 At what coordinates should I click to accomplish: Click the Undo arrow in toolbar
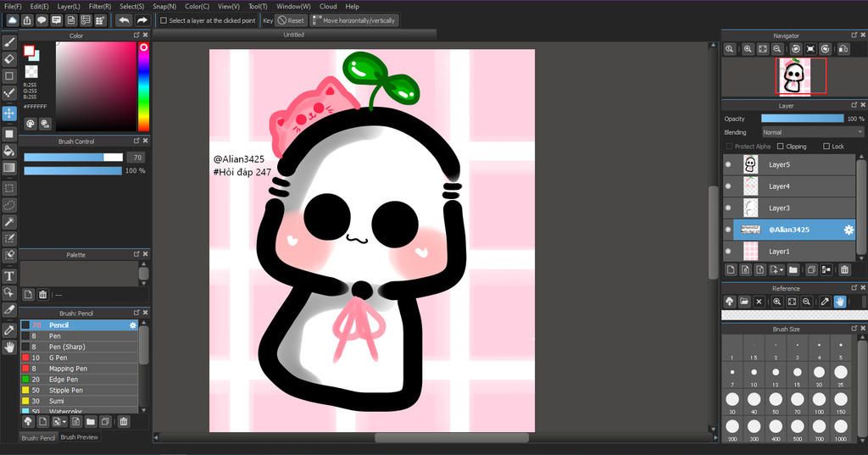coord(124,20)
